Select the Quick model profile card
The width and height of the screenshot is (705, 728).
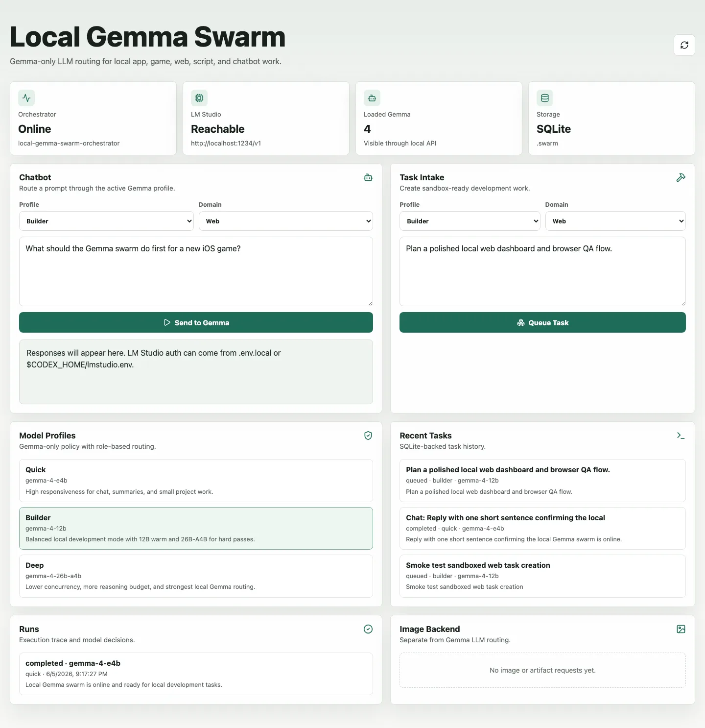196,481
